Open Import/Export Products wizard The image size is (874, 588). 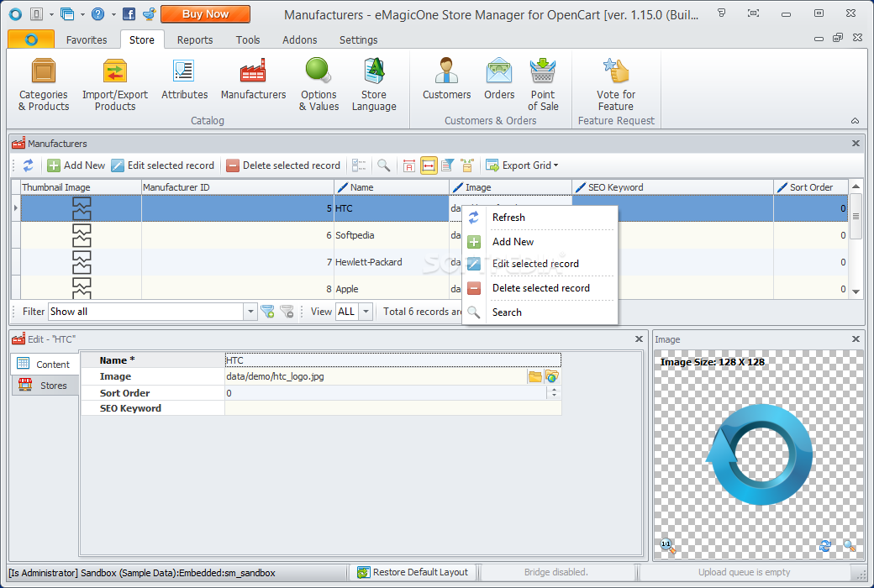[x=115, y=85]
